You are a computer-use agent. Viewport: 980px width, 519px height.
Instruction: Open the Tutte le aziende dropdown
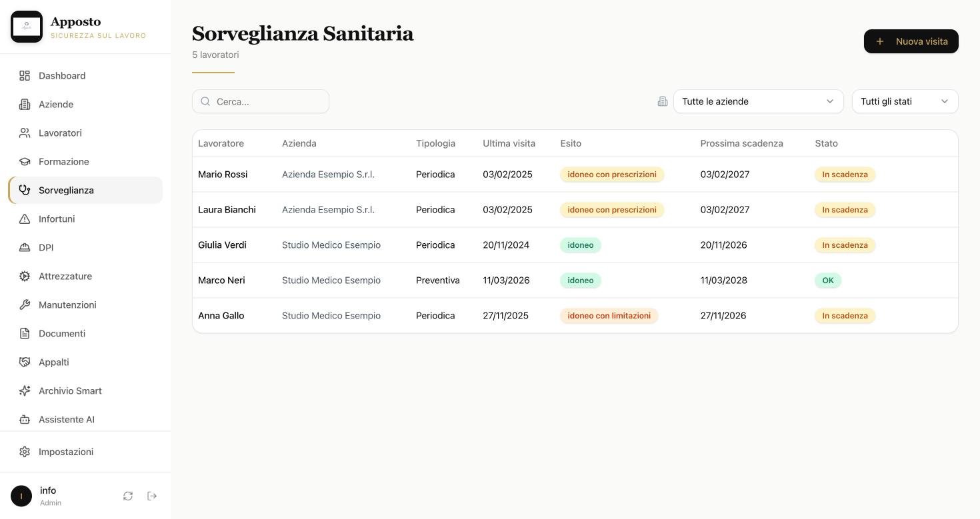click(758, 101)
